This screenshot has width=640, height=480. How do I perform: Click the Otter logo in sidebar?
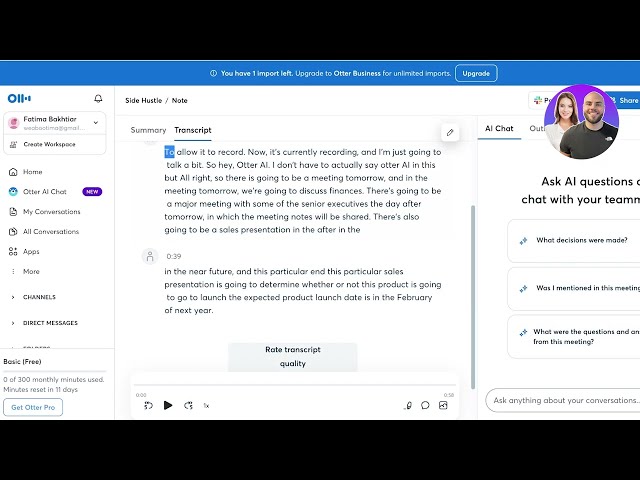[19, 98]
